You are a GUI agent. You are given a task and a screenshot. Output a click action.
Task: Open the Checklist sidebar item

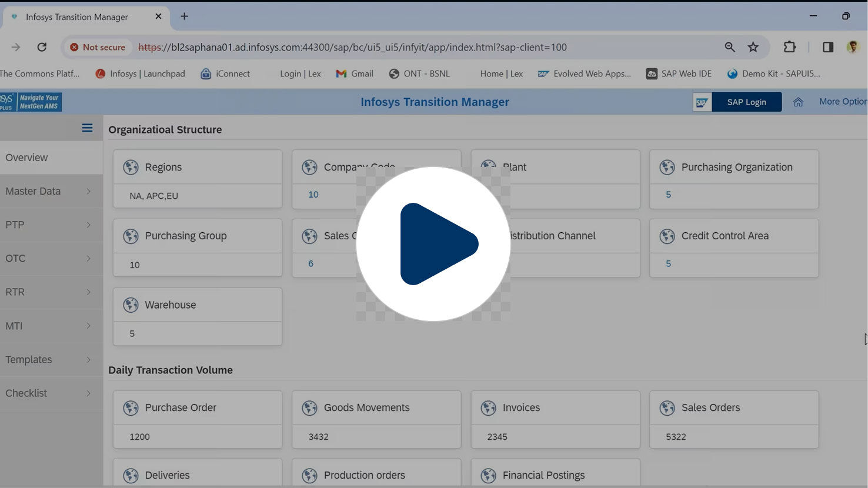pyautogui.click(x=51, y=393)
